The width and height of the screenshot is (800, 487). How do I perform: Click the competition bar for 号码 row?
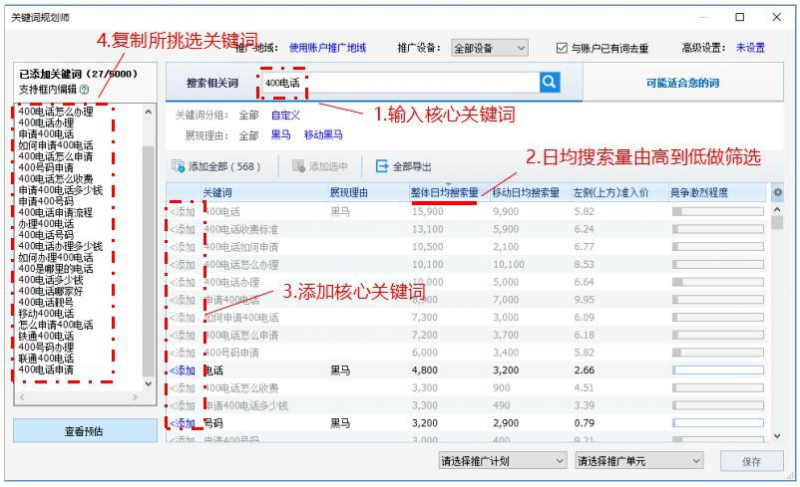click(718, 423)
